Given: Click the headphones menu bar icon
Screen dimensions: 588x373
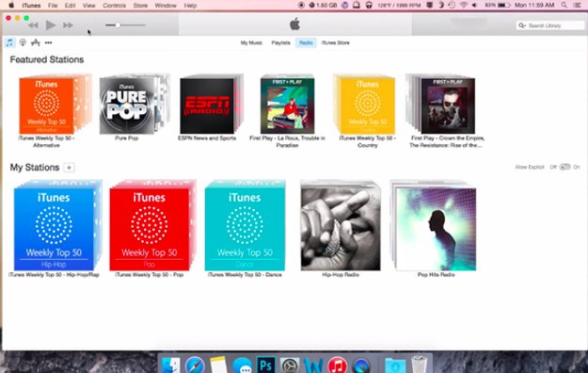Looking at the screenshot, I should click(x=369, y=6).
